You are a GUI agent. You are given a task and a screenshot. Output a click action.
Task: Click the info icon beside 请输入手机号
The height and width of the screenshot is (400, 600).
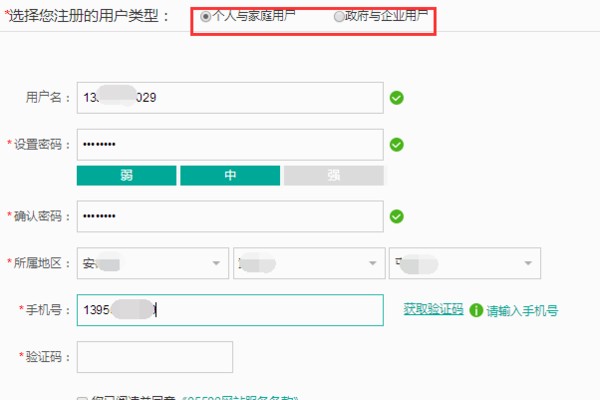tap(476, 310)
